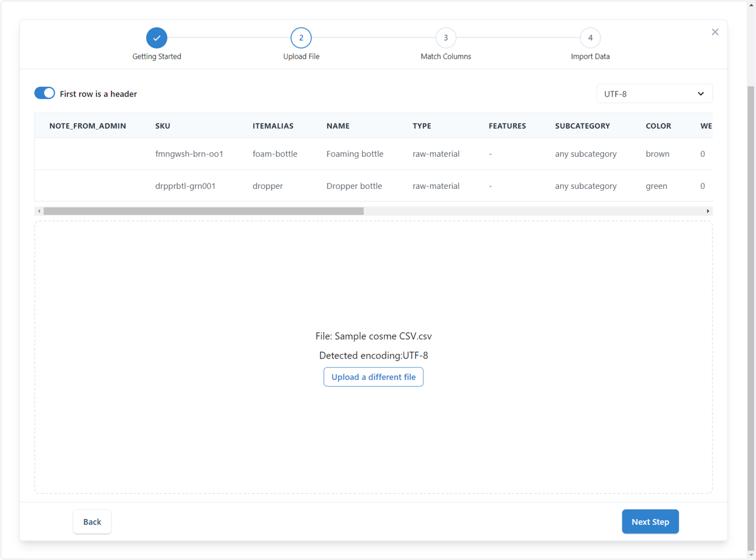Click the COLOR column header
Viewport: 756px width, 560px height.
pyautogui.click(x=658, y=126)
